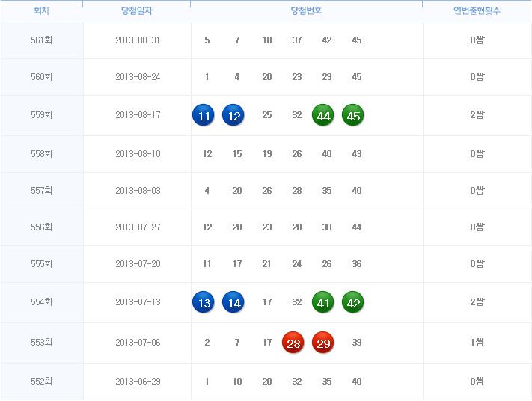Click number 37 in round 561 row
532x401 pixels.
point(297,40)
